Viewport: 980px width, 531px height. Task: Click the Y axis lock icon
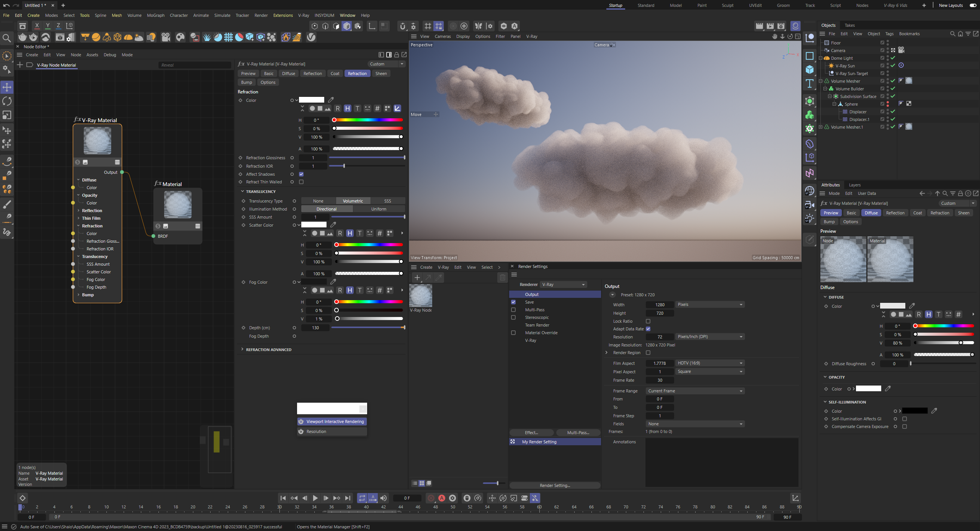[47, 26]
